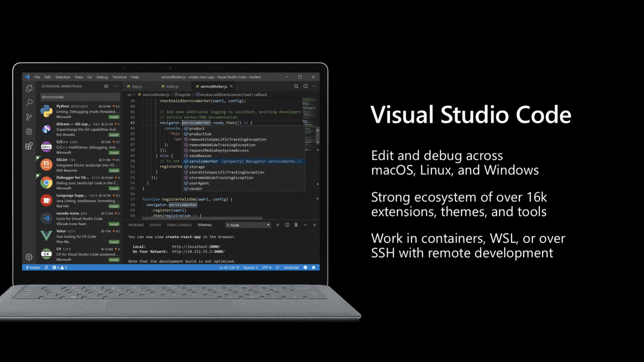Maximize the terminal panel with chevron

pos(305,225)
